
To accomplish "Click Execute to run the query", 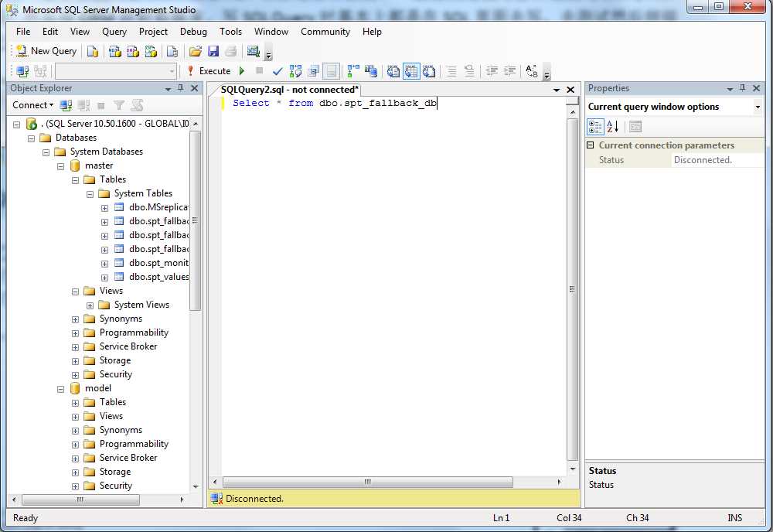I will pos(209,71).
